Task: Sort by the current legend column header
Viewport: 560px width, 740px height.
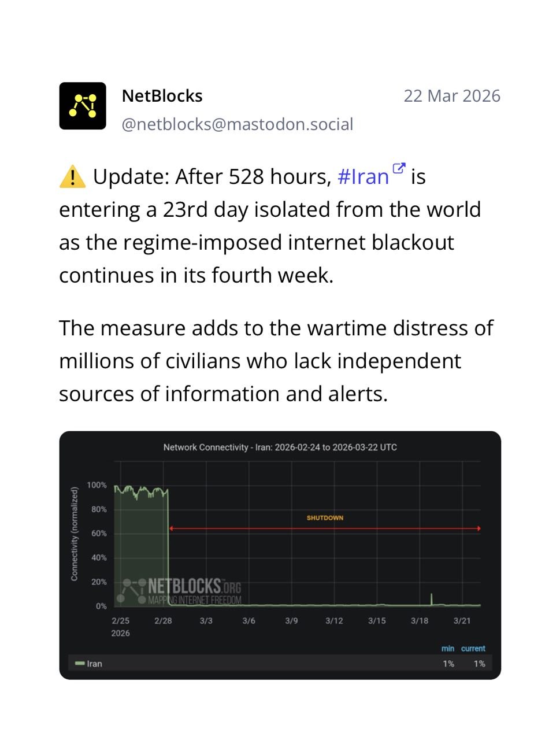Action: point(473,649)
